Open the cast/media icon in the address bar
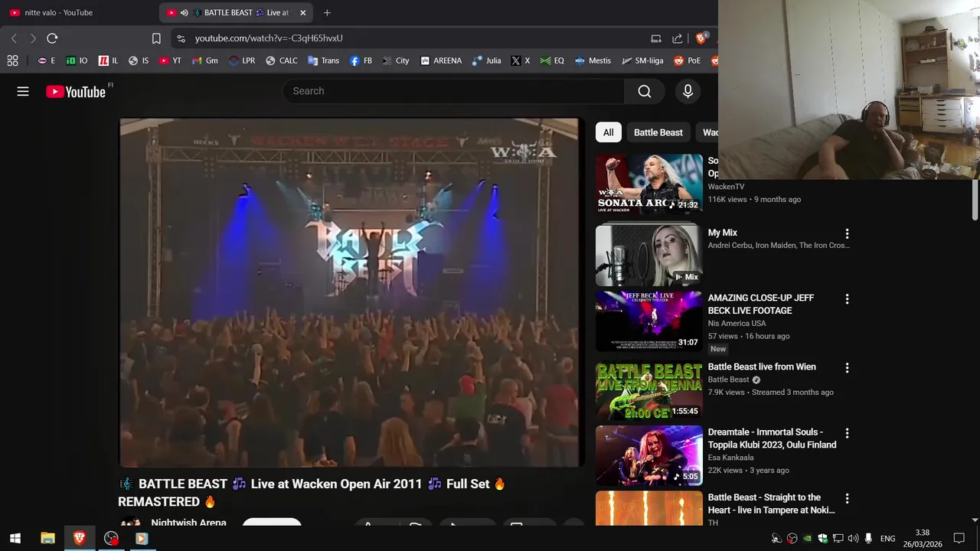 coord(656,38)
